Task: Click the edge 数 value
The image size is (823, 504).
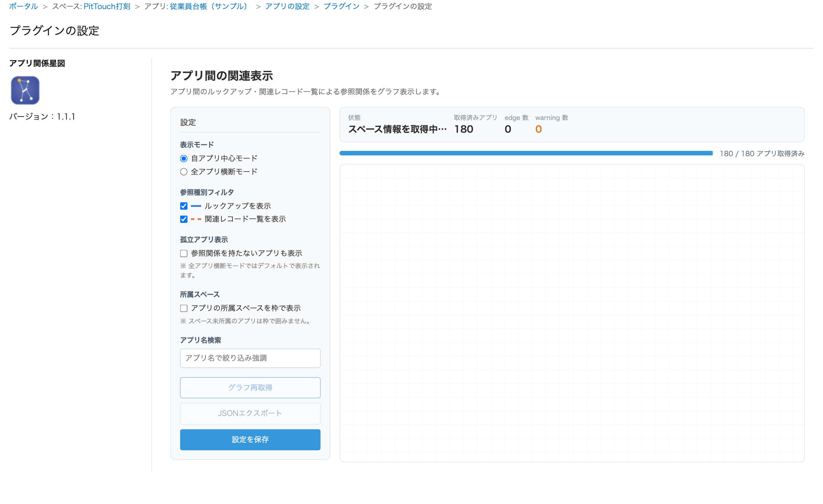Action: pos(508,129)
